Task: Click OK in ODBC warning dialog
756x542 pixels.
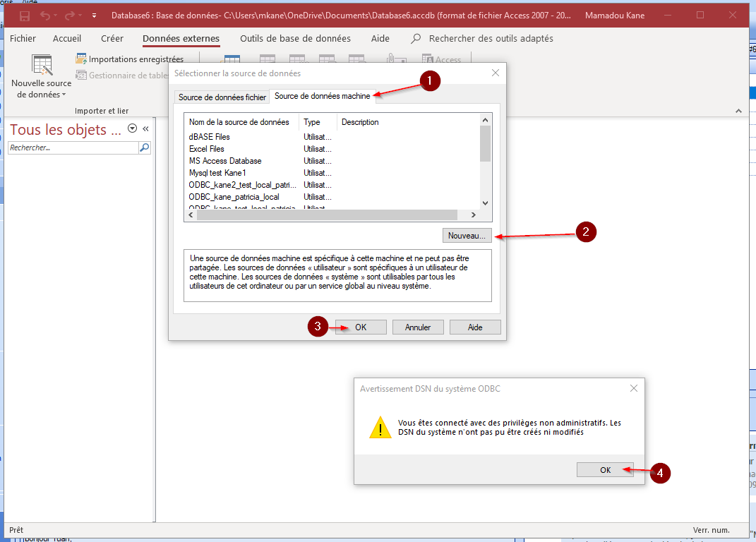Action: 605,470
